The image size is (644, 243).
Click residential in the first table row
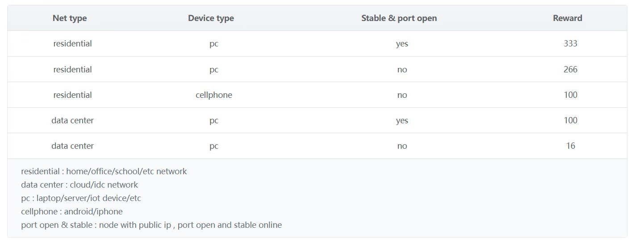tap(72, 44)
